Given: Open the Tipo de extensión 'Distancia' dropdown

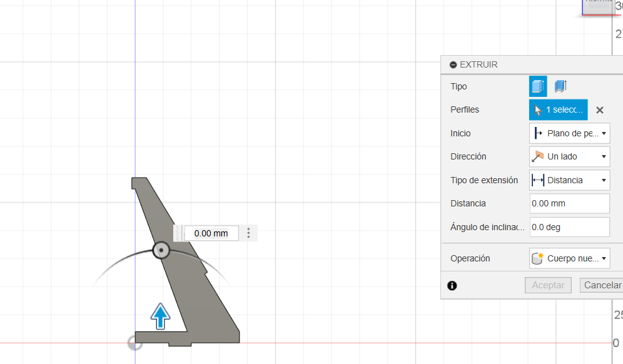Looking at the screenshot, I should (570, 180).
